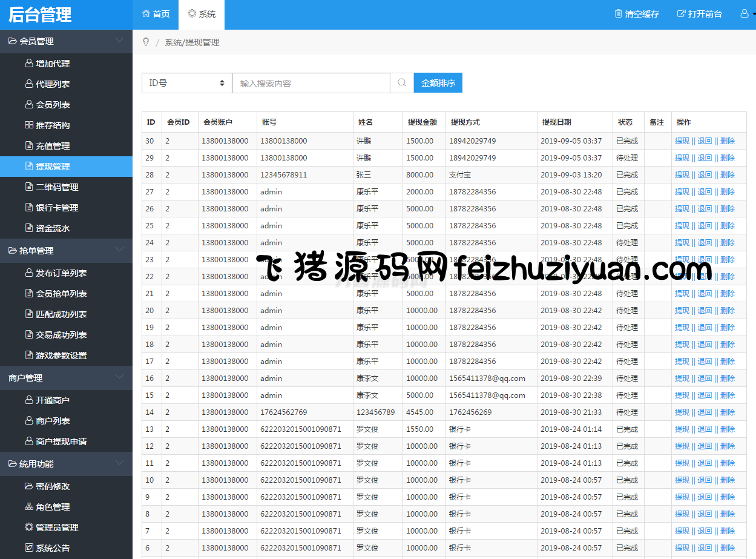Screen dimensions: 756x559
Task: Open 推荐结构 in sidebar
Action: point(53,125)
